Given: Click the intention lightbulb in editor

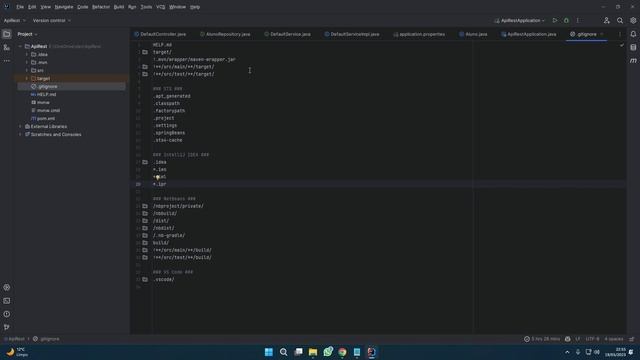Looking at the screenshot, I should 158,178.
